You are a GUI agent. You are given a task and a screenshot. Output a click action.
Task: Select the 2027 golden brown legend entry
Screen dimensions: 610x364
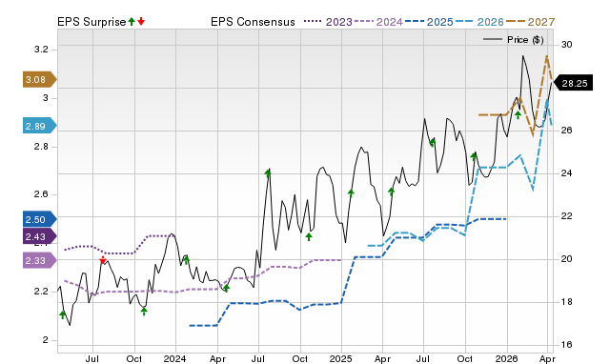530,22
